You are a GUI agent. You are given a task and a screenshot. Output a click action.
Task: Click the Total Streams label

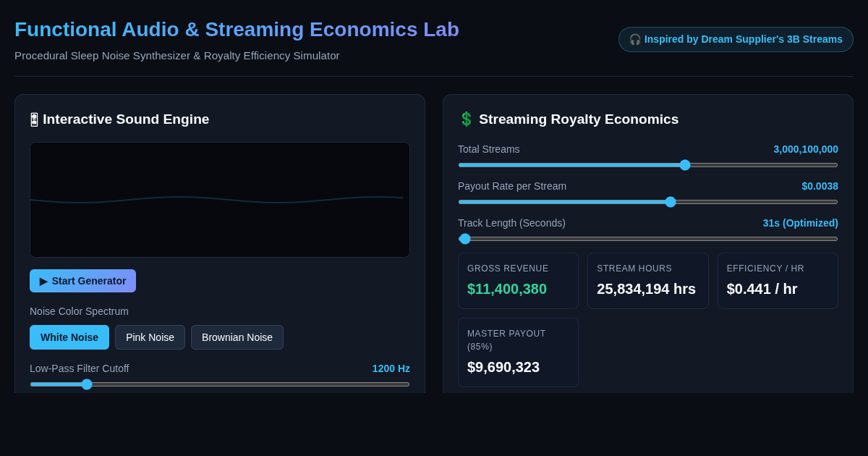(489, 149)
